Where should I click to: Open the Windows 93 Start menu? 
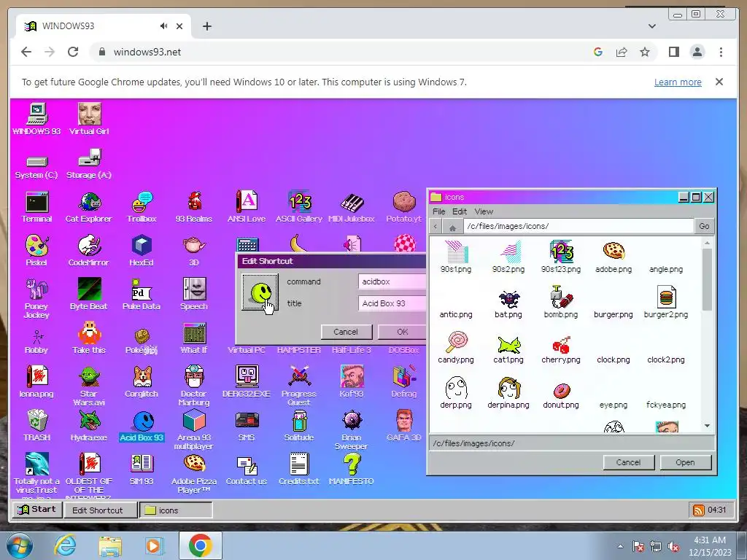point(37,510)
